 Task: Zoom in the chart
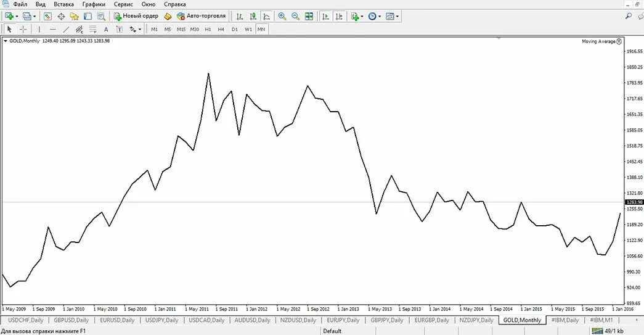click(282, 16)
